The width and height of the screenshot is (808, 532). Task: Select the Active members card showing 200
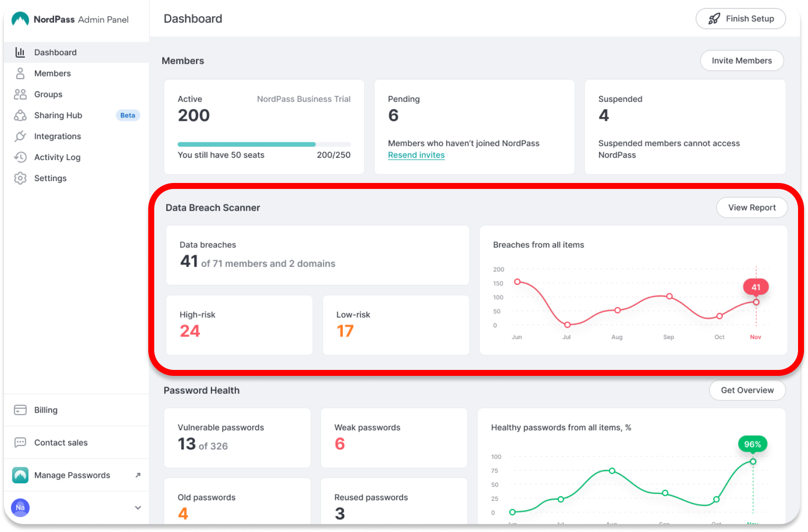(264, 127)
